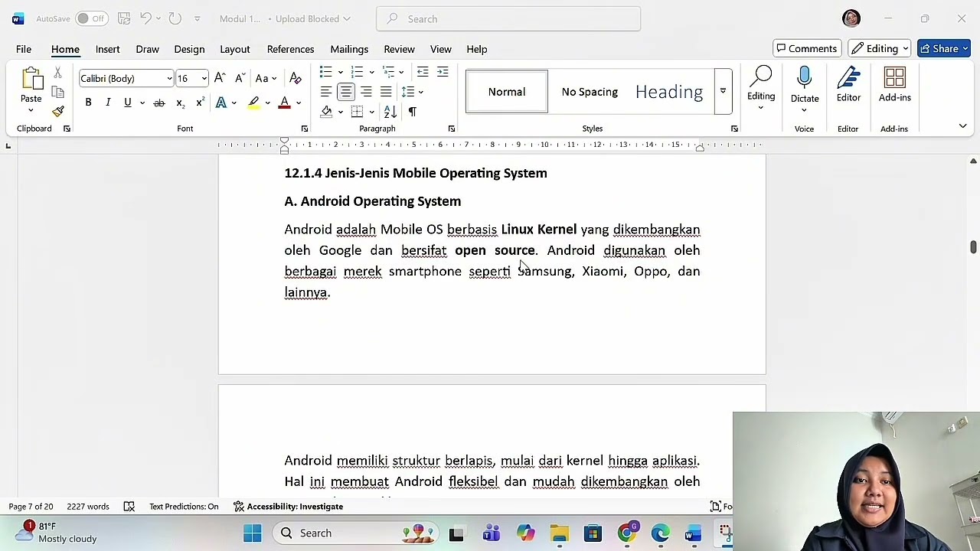Click the Windows Start button
Screen dimensions: 980x551
tap(253, 533)
